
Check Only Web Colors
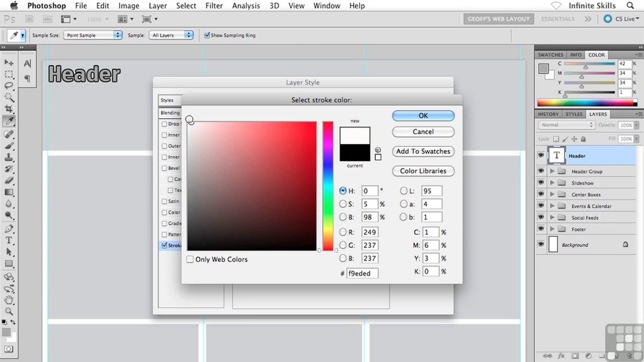point(190,259)
